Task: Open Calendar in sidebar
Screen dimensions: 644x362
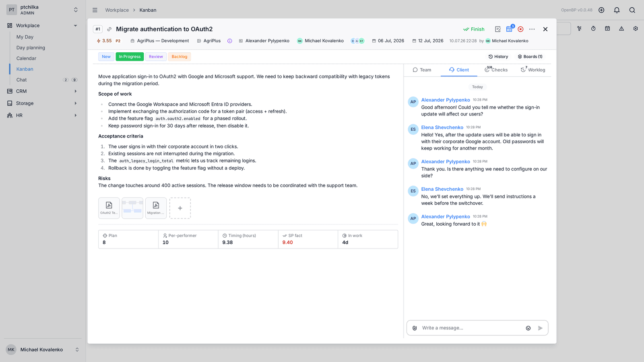Action: pos(26,58)
